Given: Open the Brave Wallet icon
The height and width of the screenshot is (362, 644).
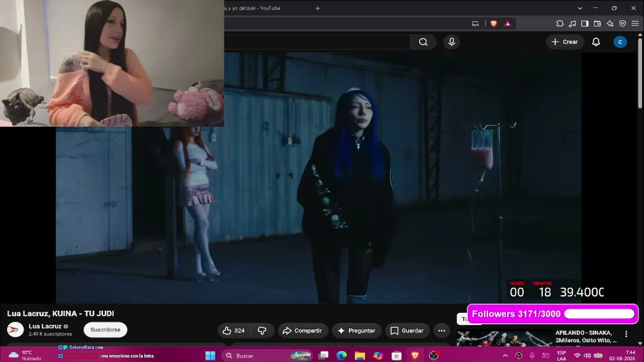Looking at the screenshot, I should [597, 24].
